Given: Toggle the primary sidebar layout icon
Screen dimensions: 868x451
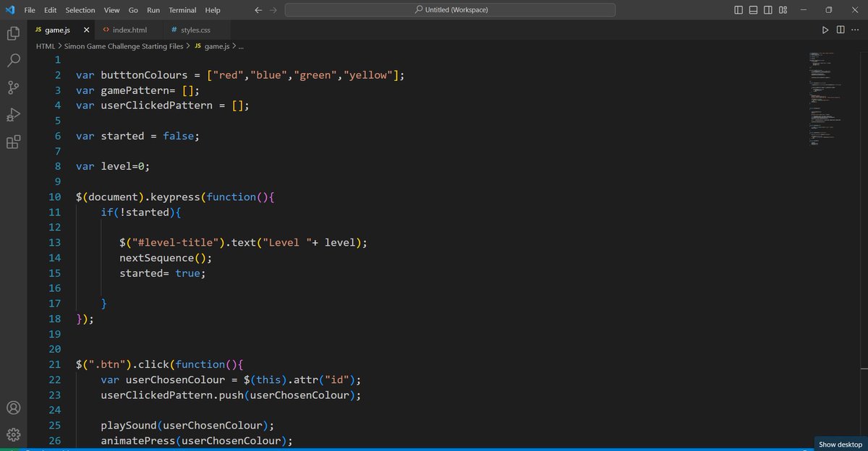Looking at the screenshot, I should (738, 9).
